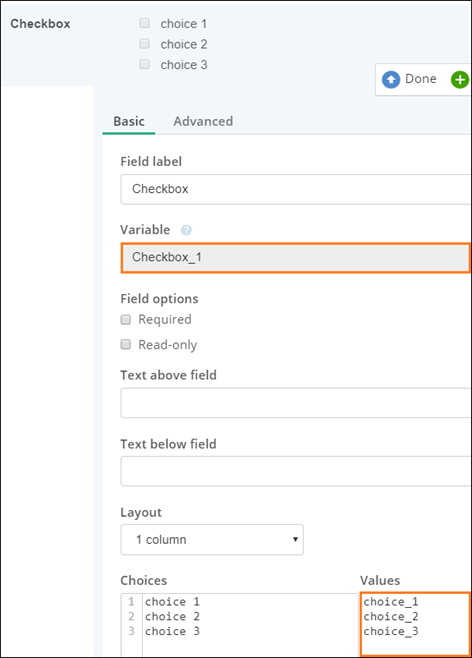
Task: Click the Done button label
Action: tap(420, 78)
